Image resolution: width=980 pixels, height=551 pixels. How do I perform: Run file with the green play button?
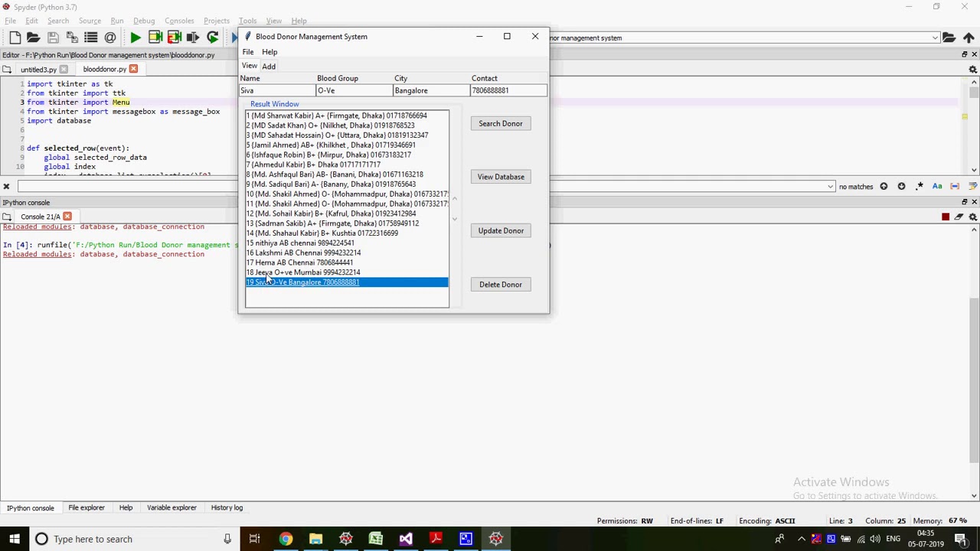tap(136, 37)
